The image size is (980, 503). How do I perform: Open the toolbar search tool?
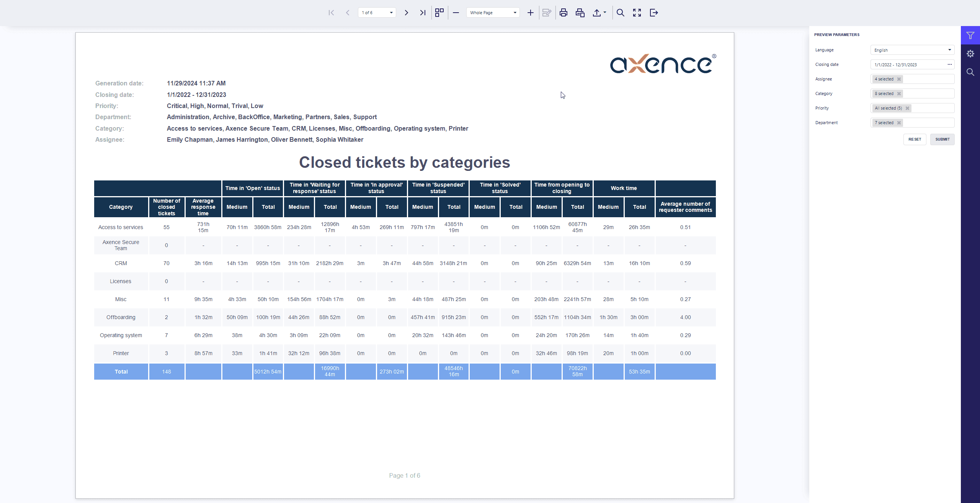pos(620,13)
